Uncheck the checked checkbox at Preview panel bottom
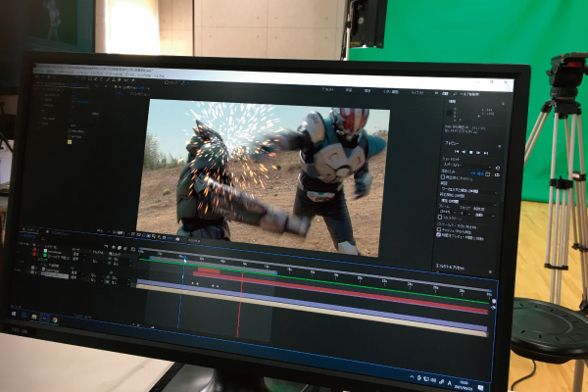 click(438, 235)
